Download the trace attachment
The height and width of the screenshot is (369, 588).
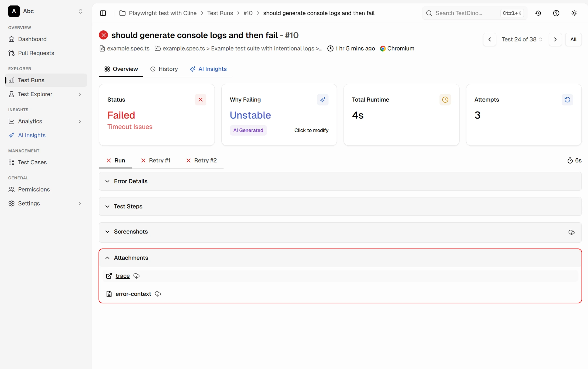point(136,276)
